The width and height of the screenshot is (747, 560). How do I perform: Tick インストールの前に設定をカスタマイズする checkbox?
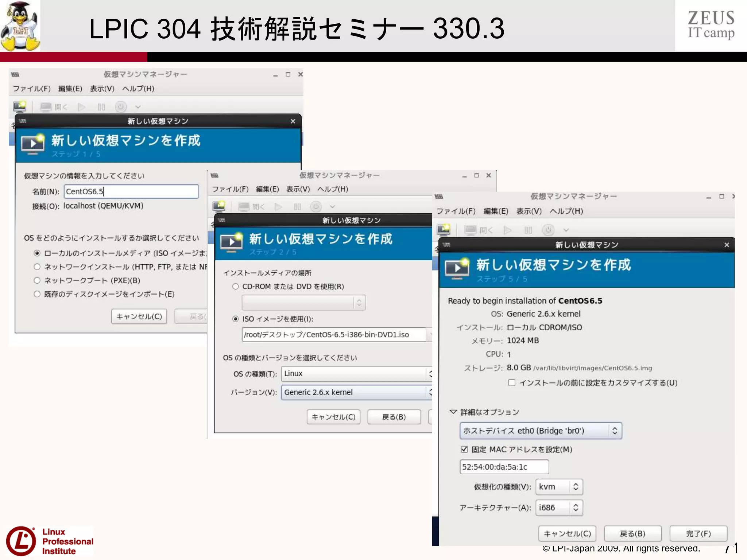coord(512,382)
